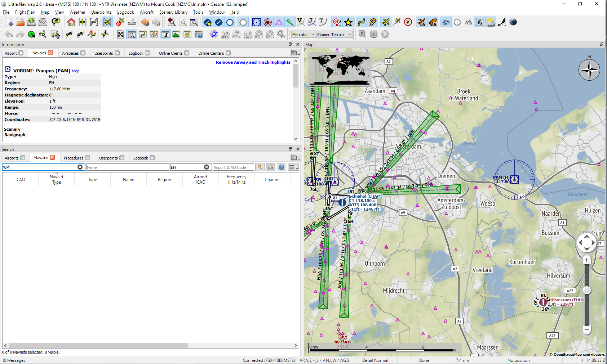Toggle airport display on the map
The height and width of the screenshot is (364, 607).
point(208,22)
